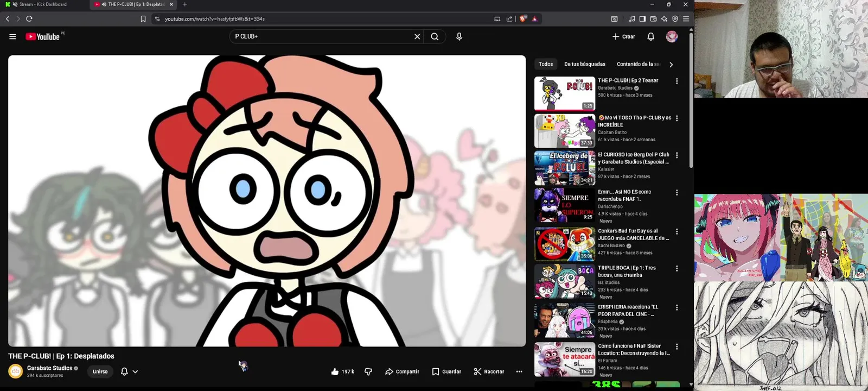
Task: Bookmark the page with bookmark icon
Action: point(143,18)
